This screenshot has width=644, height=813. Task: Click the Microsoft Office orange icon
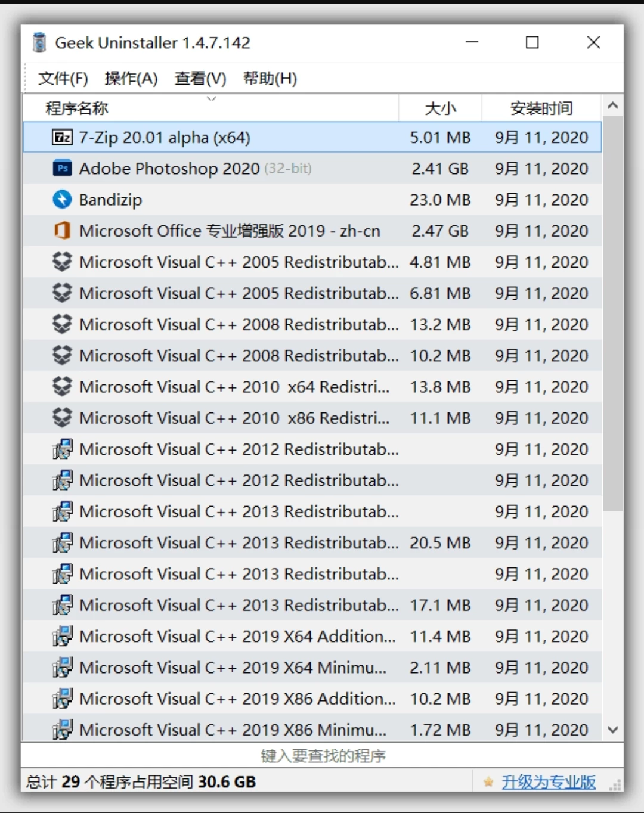pyautogui.click(x=62, y=231)
